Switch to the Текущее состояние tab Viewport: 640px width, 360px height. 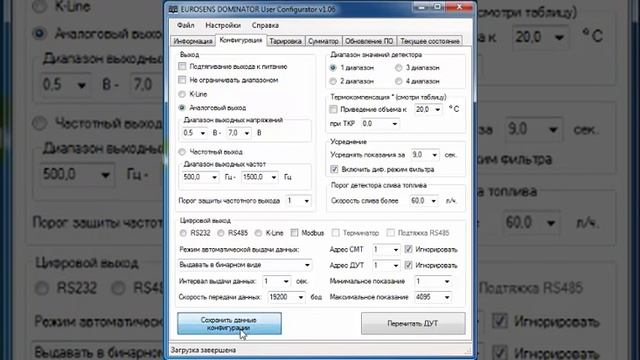coord(430,41)
